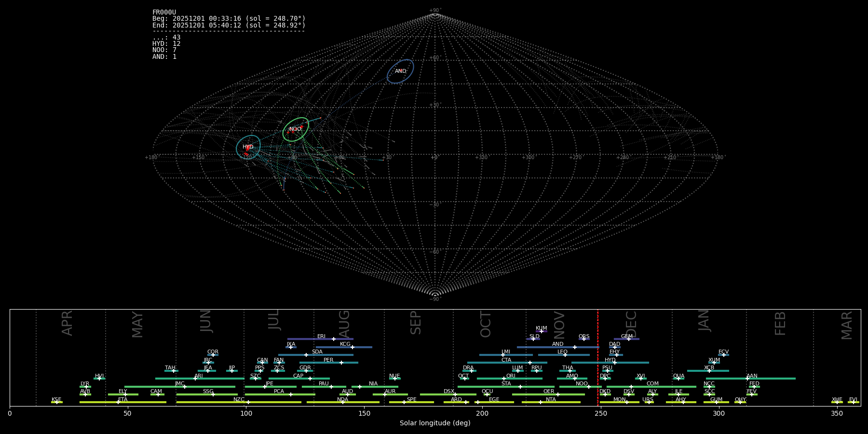Click the 250 tick label on axis
This screenshot has width=868, height=434.
tap(600, 413)
